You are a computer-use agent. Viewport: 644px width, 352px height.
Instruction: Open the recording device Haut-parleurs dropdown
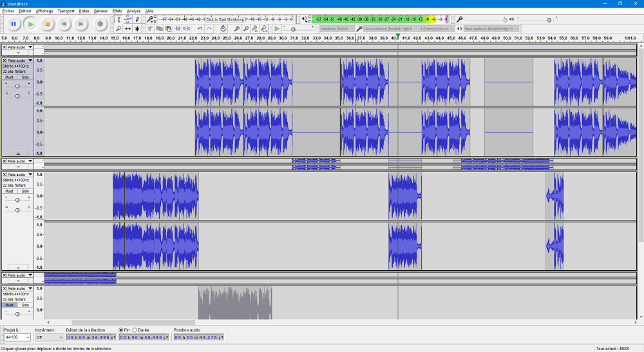(391, 29)
